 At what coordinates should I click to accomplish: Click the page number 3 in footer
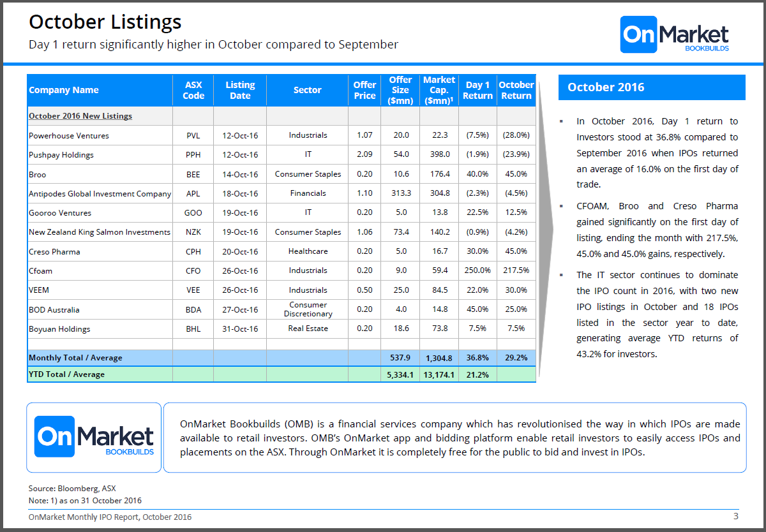(735, 516)
